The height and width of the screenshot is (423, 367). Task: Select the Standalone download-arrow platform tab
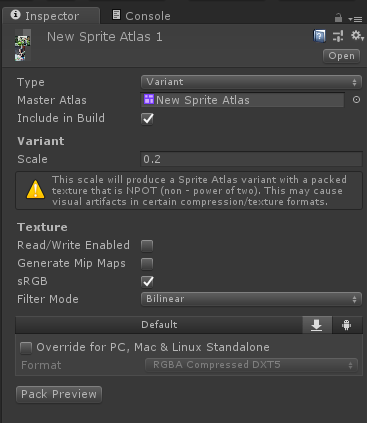pos(317,325)
